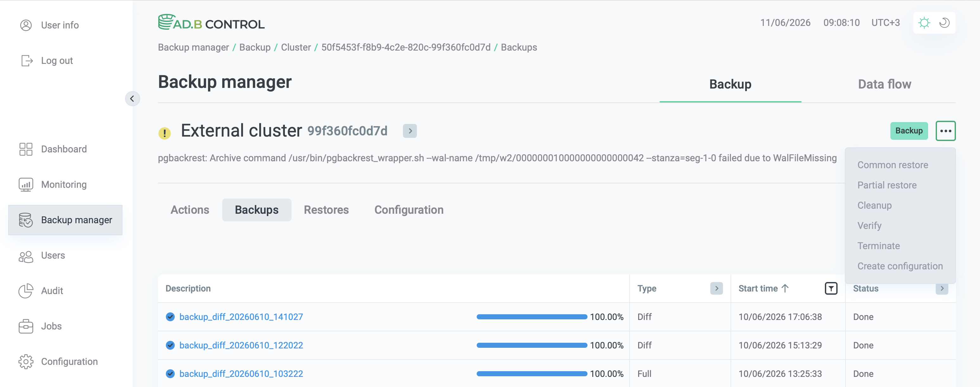980x387 pixels.
Task: Expand Type column chevron
Action: [716, 289]
